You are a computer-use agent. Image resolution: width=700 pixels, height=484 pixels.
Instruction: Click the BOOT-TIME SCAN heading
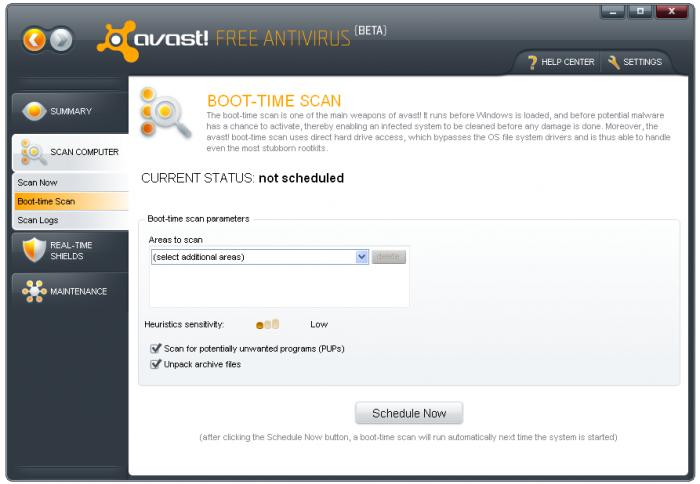tap(274, 101)
